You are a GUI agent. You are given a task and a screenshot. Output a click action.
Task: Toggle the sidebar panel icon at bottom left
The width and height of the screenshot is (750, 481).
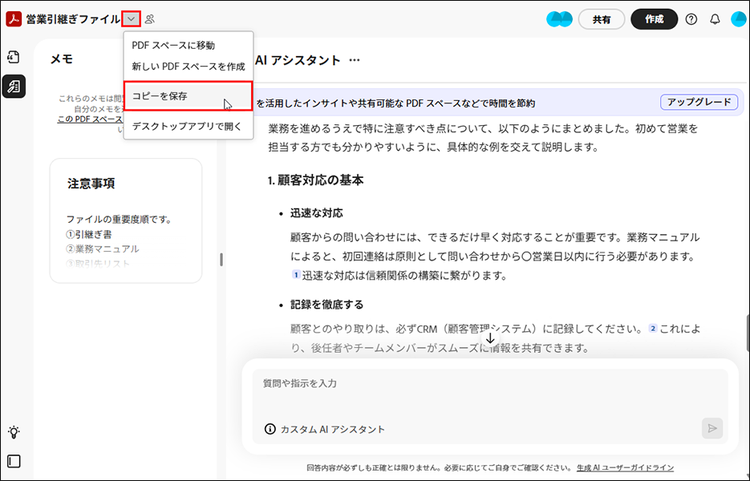14,462
